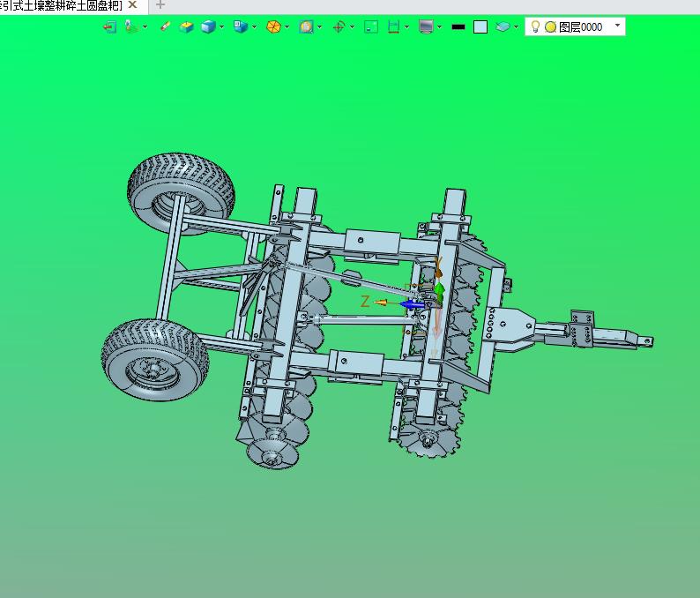Image resolution: width=700 pixels, height=598 pixels.
Task: Click the lower rear tire of the harrow model
Action: [x=155, y=360]
